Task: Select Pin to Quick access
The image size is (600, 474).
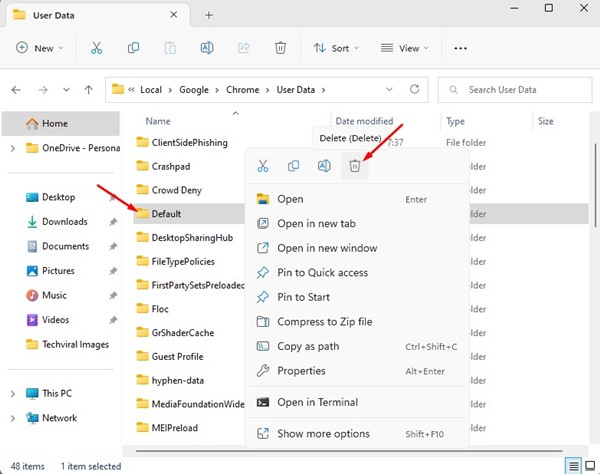Action: tap(357, 272)
